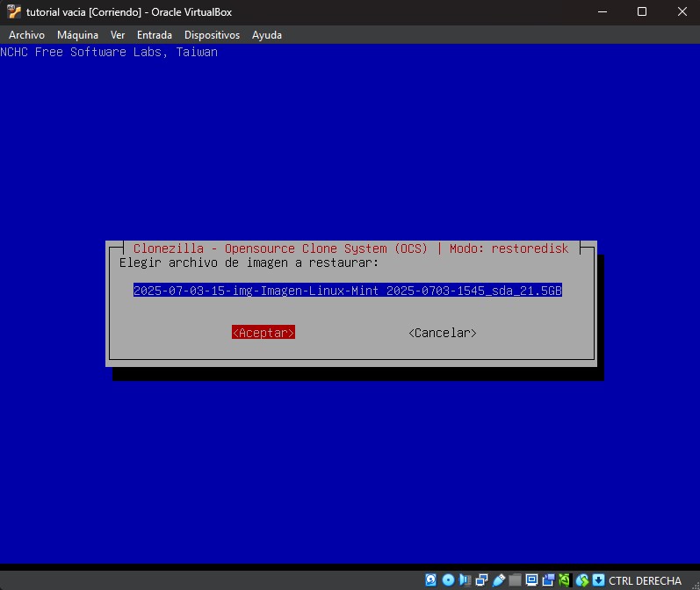Click the hard disk activity status icon
This screenshot has height=590, width=700.
pos(431,579)
